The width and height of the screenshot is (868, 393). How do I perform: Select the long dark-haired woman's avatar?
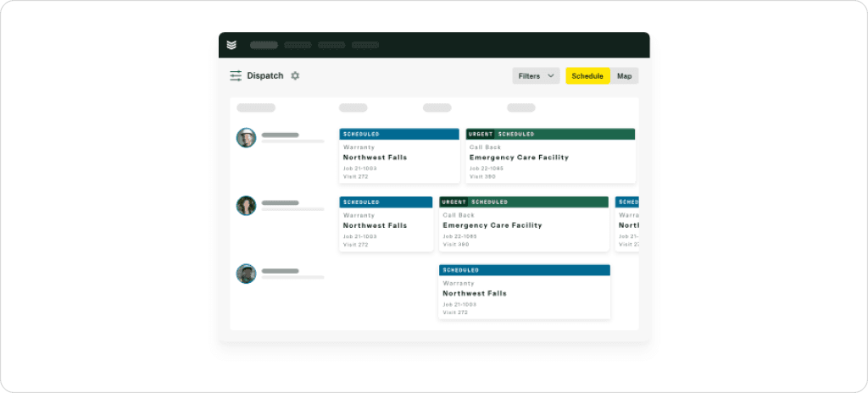(246, 206)
